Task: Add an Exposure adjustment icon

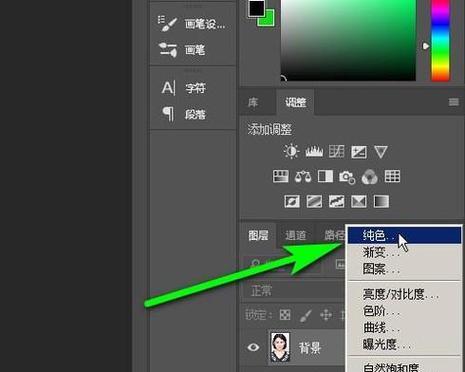Action: [x=359, y=152]
